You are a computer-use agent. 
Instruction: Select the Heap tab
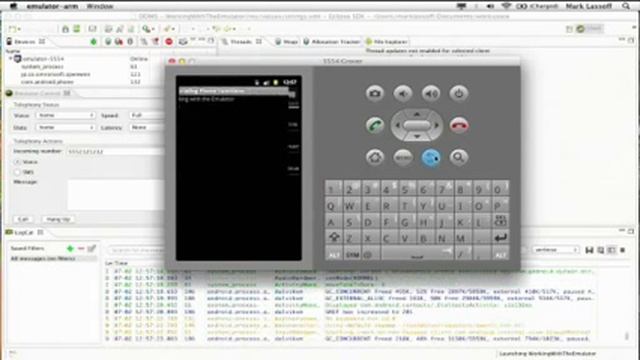pos(287,42)
